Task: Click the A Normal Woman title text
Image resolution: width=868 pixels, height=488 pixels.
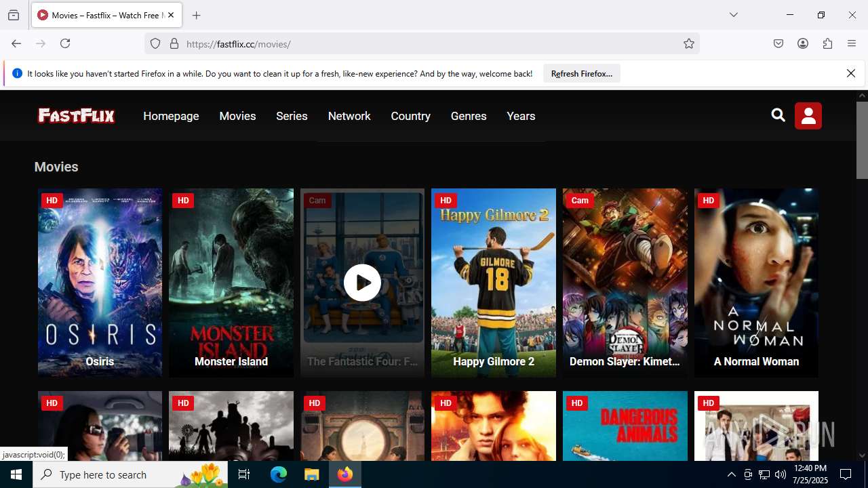Action: point(756,361)
